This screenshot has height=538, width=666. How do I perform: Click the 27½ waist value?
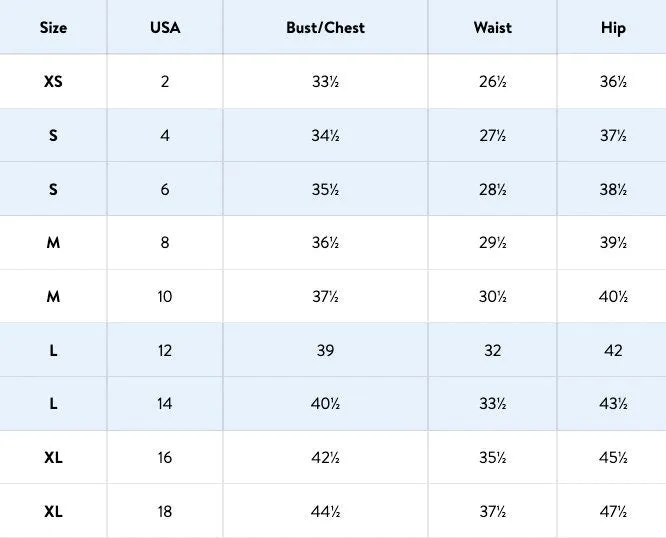click(493, 135)
